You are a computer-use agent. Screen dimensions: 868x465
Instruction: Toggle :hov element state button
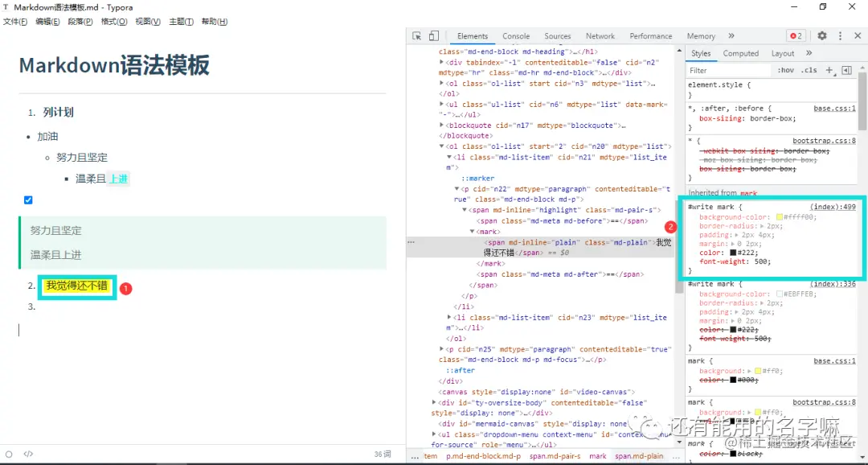pos(785,70)
